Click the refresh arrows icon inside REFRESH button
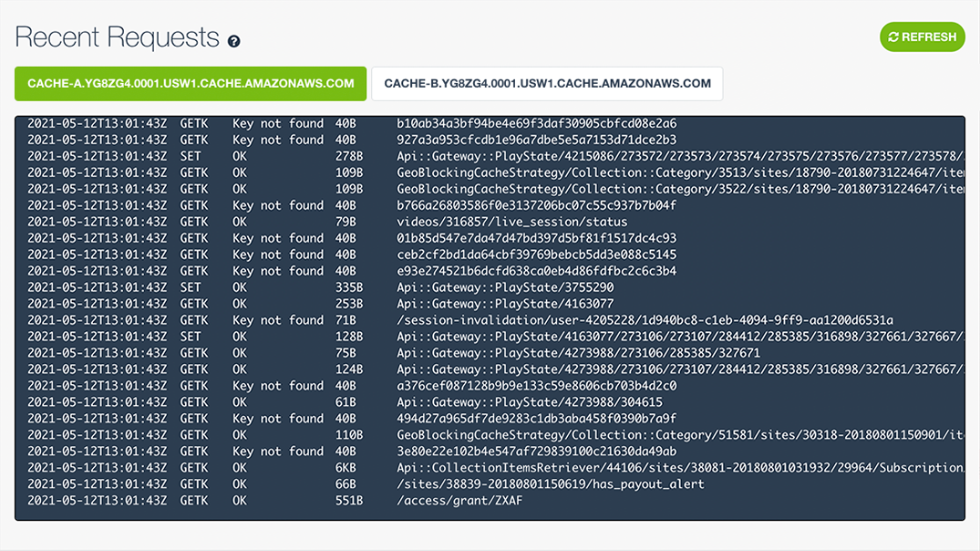980x551 pixels. [x=892, y=37]
